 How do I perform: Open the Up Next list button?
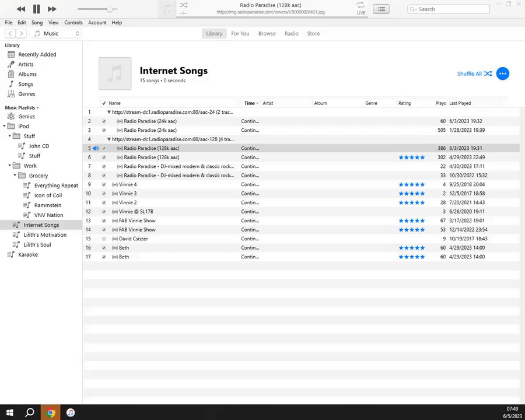[381, 9]
